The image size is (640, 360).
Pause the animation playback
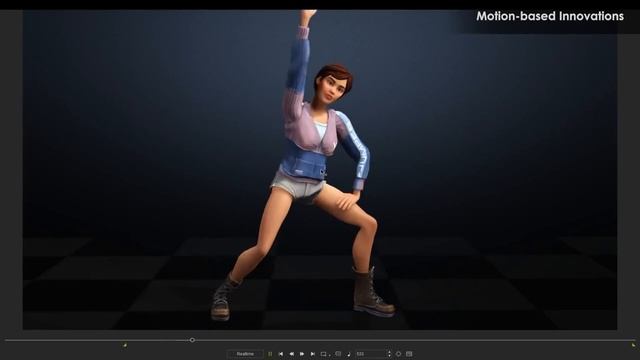(270, 354)
